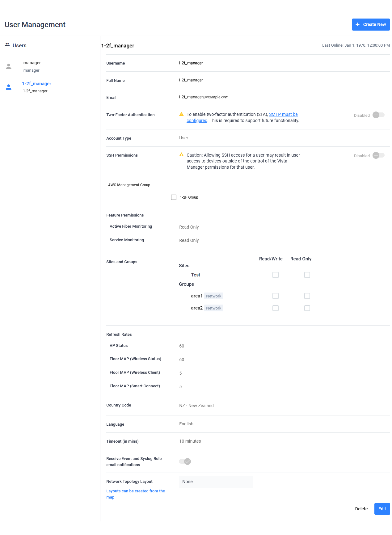Check Read/Write for area2 group
Viewport: 392px width, 535px height.
(x=276, y=308)
